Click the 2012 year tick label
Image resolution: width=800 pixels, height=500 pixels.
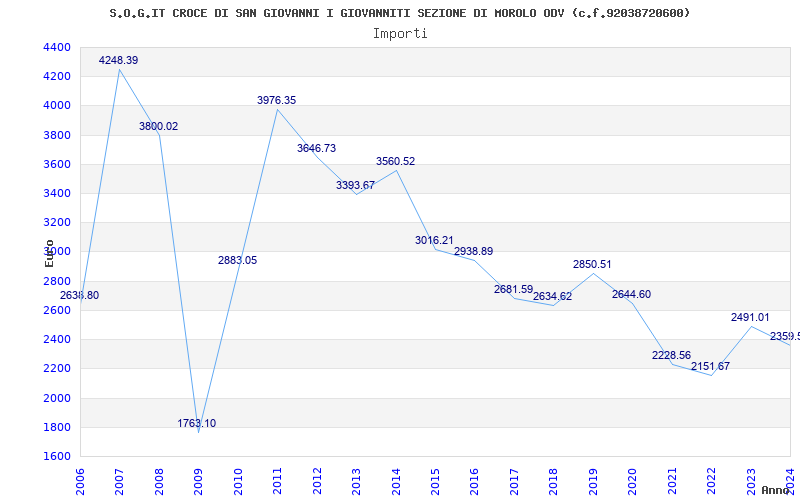(317, 481)
